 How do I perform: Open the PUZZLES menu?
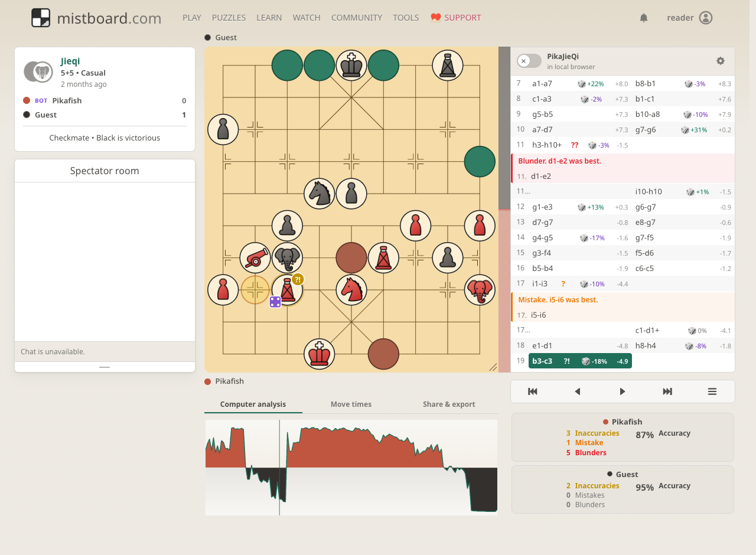[x=229, y=18]
